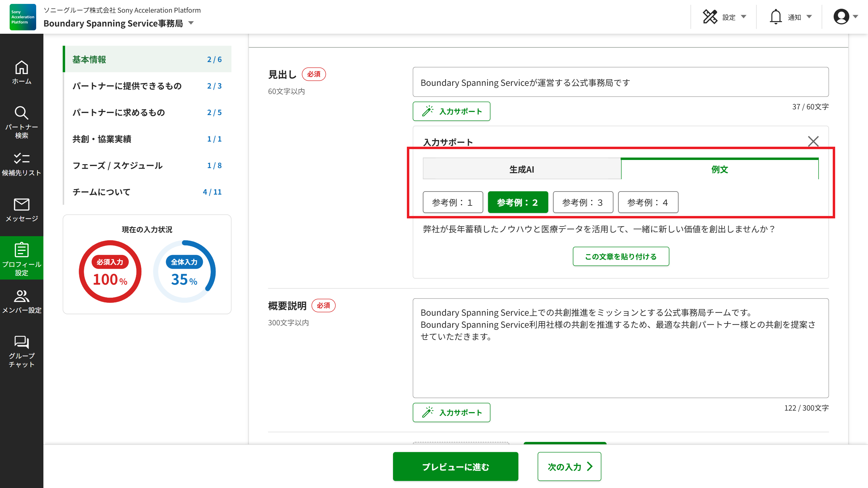
Task: Select 参考例：3 example option
Action: (x=583, y=202)
